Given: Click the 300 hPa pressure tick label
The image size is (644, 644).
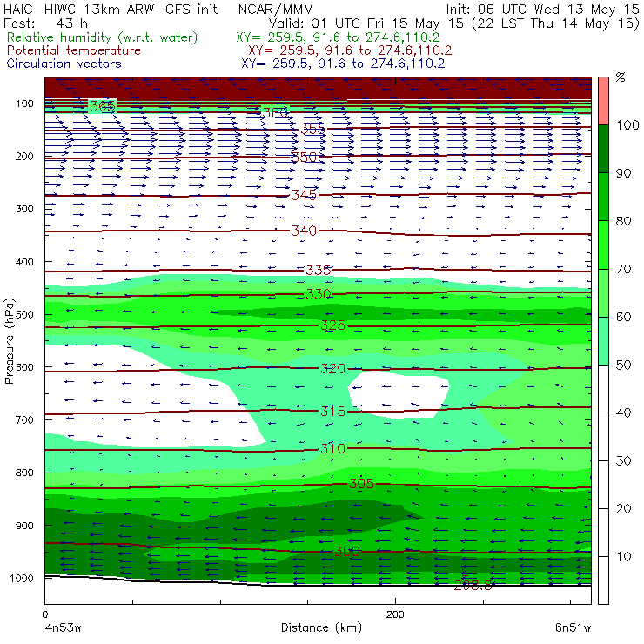Looking at the screenshot, I should 24,209.
